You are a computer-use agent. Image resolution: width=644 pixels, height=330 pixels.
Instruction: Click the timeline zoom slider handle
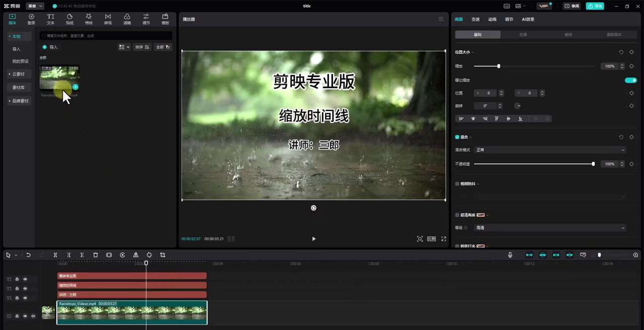tap(599, 255)
